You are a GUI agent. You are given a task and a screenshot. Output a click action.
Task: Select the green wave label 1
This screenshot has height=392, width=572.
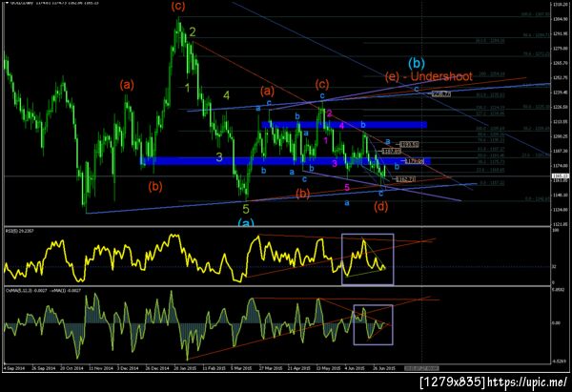(x=187, y=88)
